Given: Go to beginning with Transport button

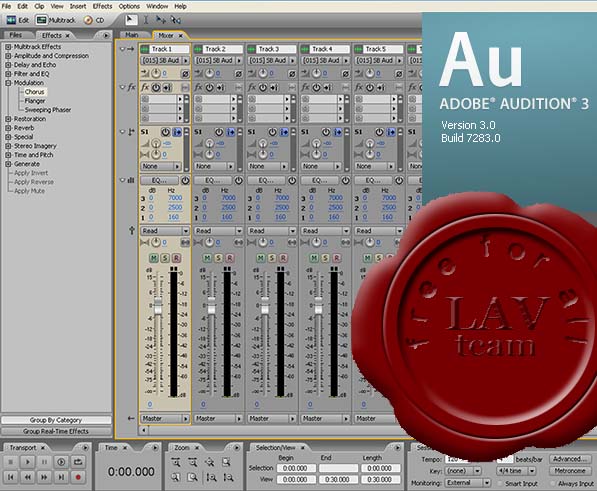Looking at the screenshot, I should [x=11, y=477].
